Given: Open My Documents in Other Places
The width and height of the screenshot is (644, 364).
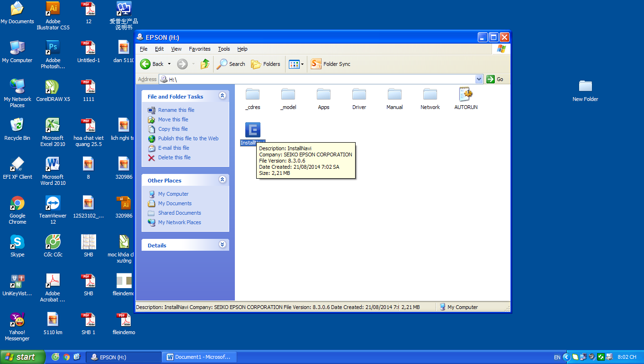Looking at the screenshot, I should (175, 203).
